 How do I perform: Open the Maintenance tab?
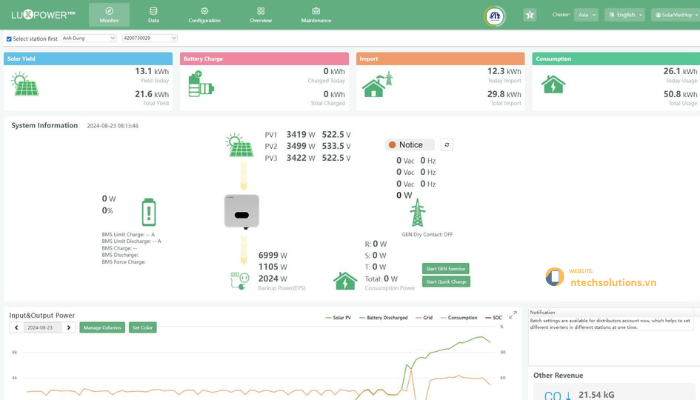[x=315, y=15]
